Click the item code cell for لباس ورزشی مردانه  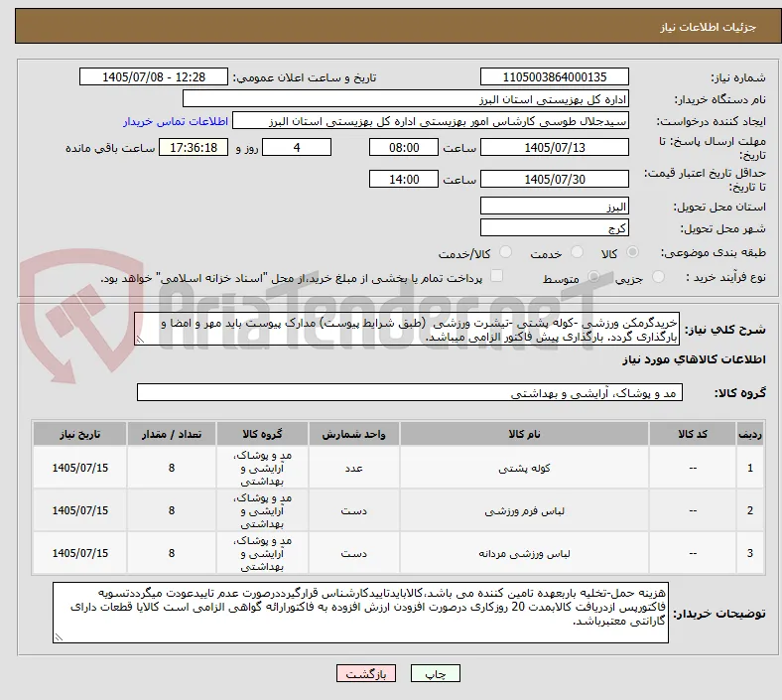(693, 553)
